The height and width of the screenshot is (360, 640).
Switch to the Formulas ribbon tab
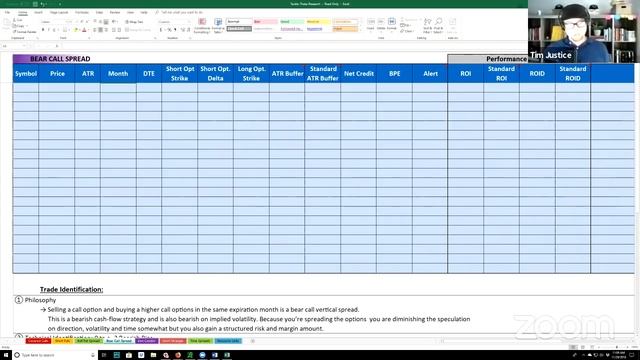82,13
